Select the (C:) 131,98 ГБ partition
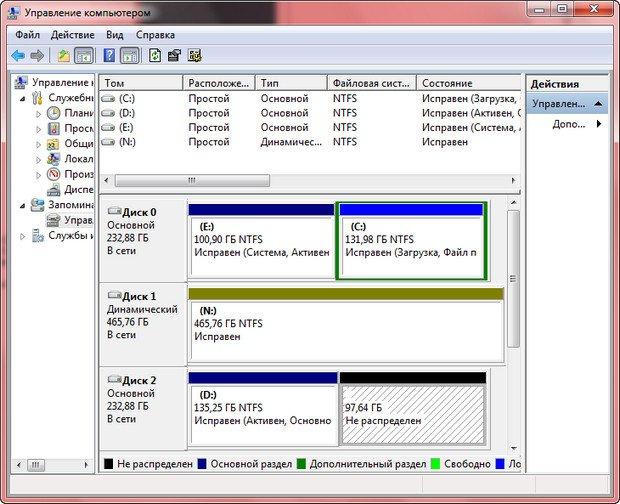 click(x=411, y=240)
